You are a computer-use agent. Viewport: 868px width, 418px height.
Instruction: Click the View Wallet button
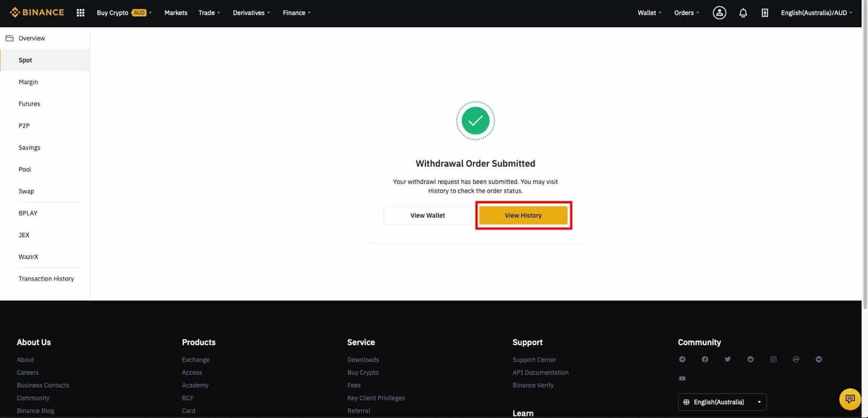(x=427, y=216)
